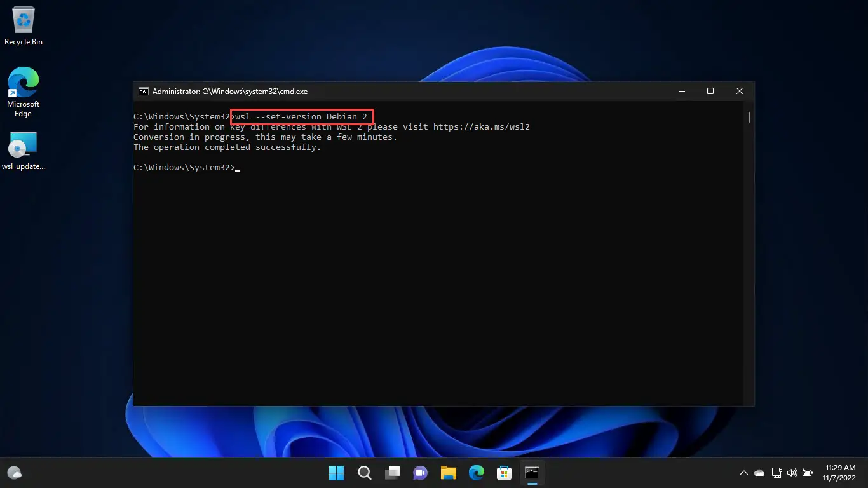This screenshot has width=868, height=488.
Task: Click the 'Administrator: C:\Windows\system32\cmd.exe' title
Action: [x=230, y=91]
